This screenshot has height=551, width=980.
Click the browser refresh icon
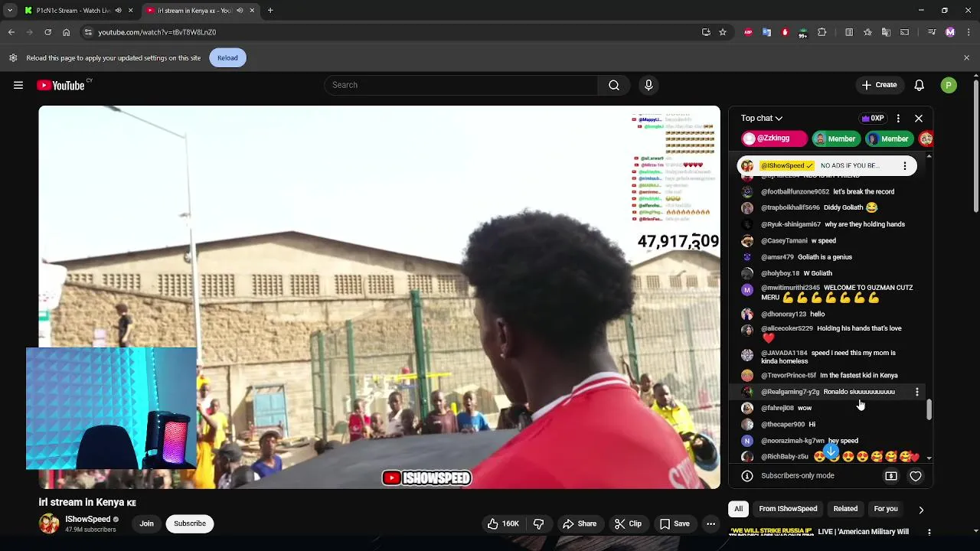pyautogui.click(x=47, y=32)
